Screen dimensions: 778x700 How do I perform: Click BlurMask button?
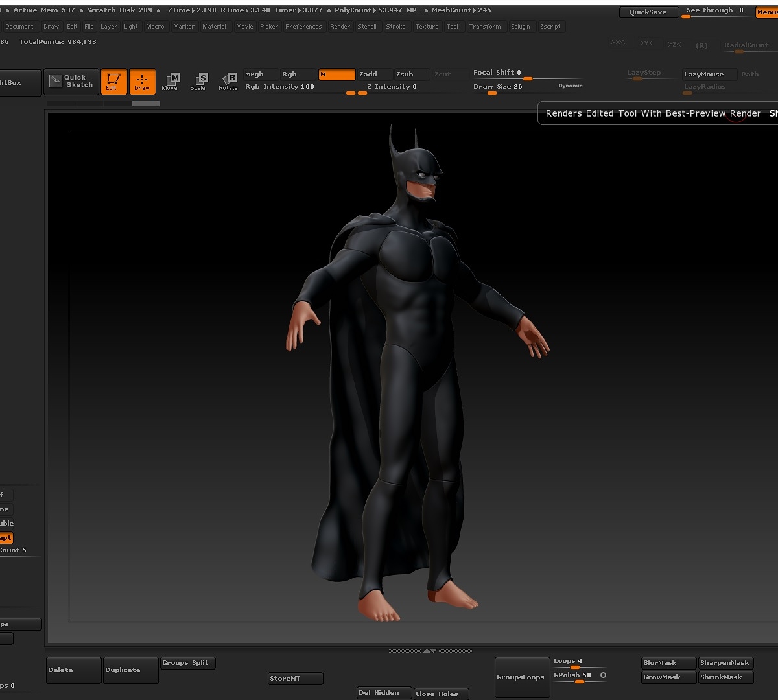click(x=669, y=663)
